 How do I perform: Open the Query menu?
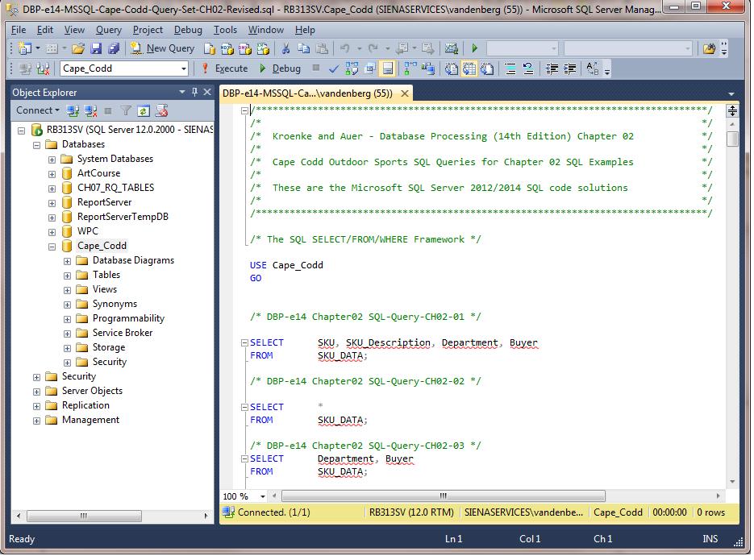click(108, 30)
